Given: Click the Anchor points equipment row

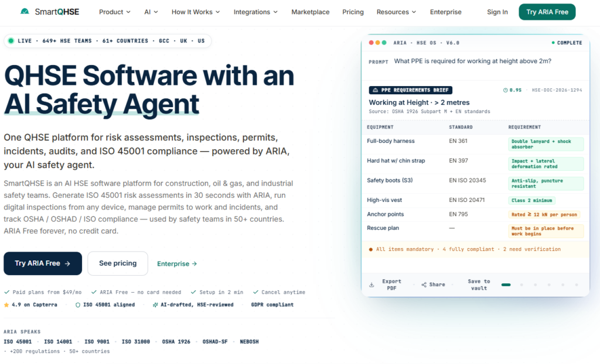Looking at the screenshot, I should coord(475,214).
